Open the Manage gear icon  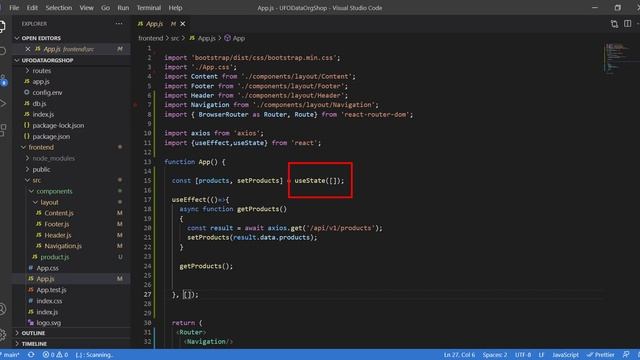tap(3, 335)
